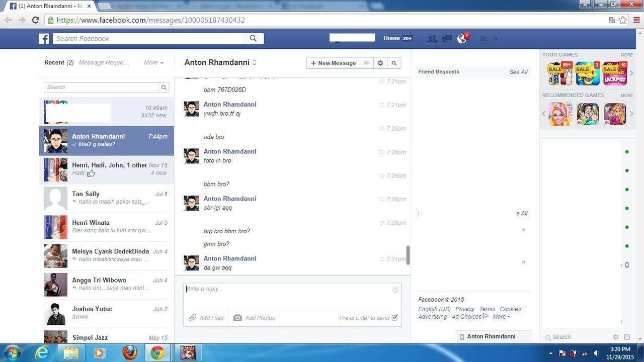This screenshot has width=644, height=362.
Task: Search within conversation magnifier icon
Action: tap(394, 63)
